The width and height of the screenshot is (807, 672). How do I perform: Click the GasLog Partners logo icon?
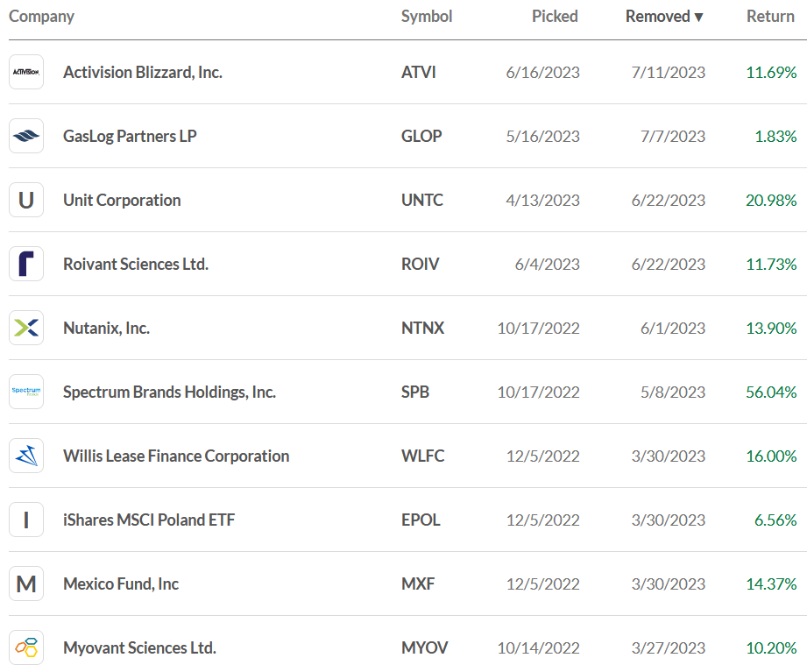pyautogui.click(x=26, y=136)
